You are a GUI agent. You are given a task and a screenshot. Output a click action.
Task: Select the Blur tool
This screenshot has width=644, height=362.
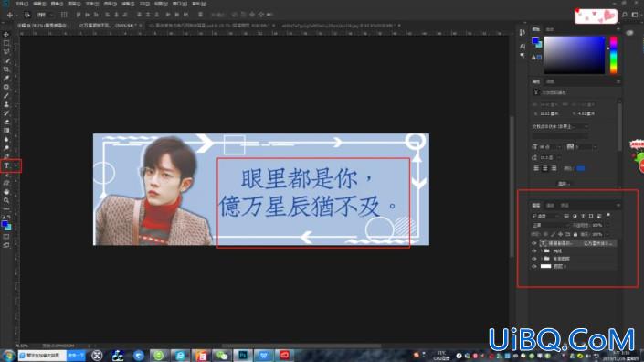(6, 139)
